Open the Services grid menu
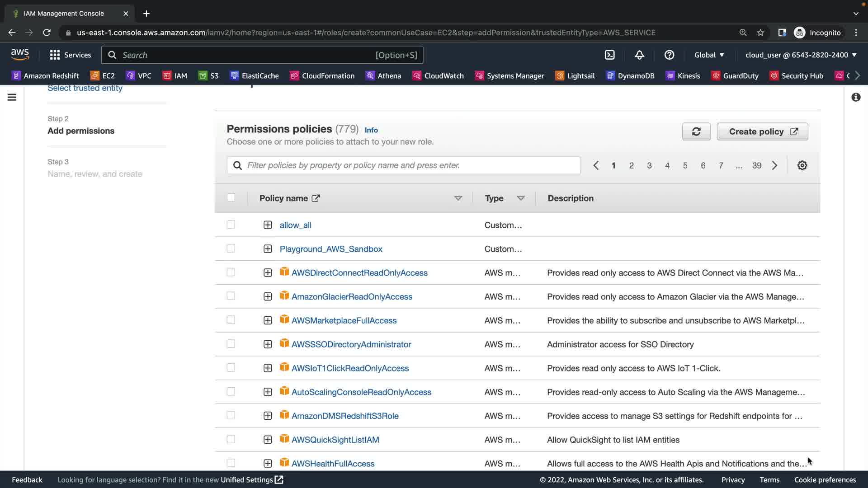Viewport: 868px width, 488px height. 70,55
